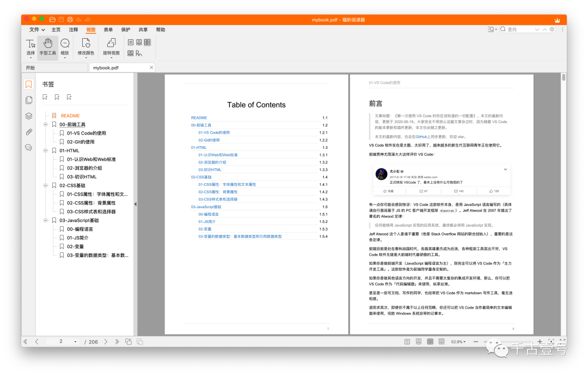Open the page number dropdown arrow
This screenshot has height=375, width=588.
pos(75,342)
